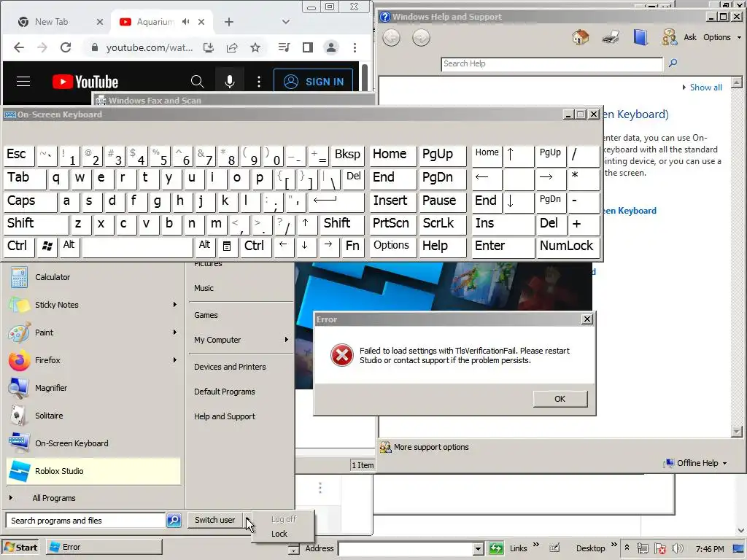
Task: Open the Chrome share page icon
Action: [x=232, y=47]
